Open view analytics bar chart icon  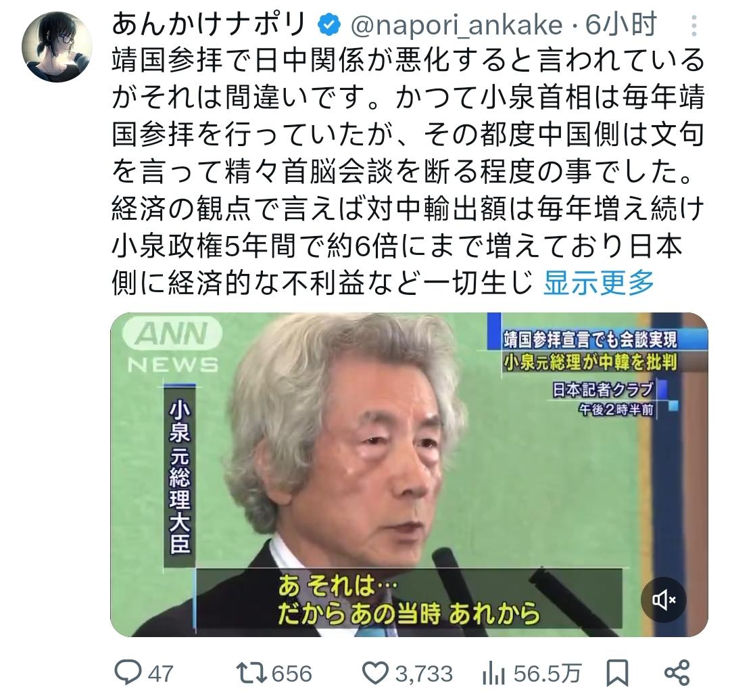(x=494, y=674)
